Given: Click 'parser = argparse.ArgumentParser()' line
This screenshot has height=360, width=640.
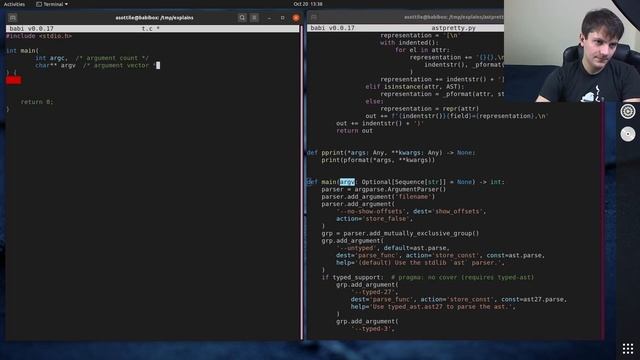Looking at the screenshot, I should [x=384, y=189].
